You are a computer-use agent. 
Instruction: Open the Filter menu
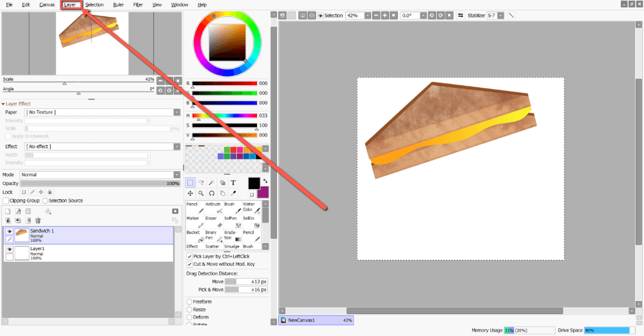point(138,5)
